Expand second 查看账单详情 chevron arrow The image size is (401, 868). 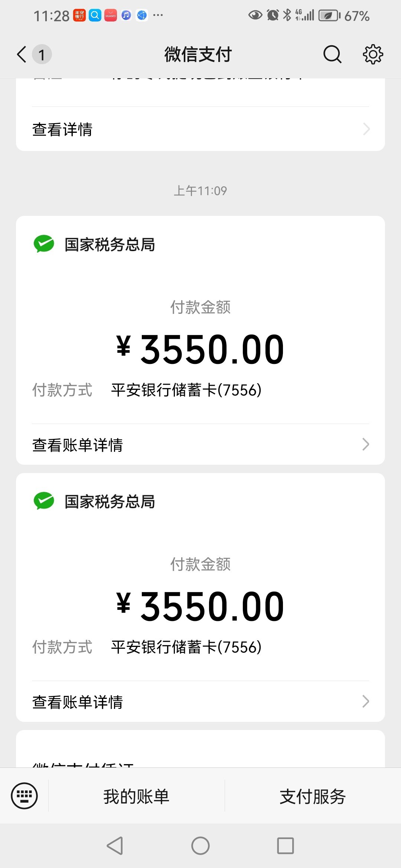click(x=366, y=701)
